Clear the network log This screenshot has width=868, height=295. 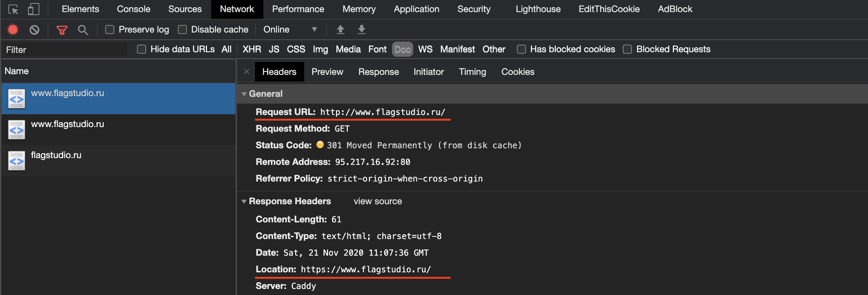[x=34, y=29]
